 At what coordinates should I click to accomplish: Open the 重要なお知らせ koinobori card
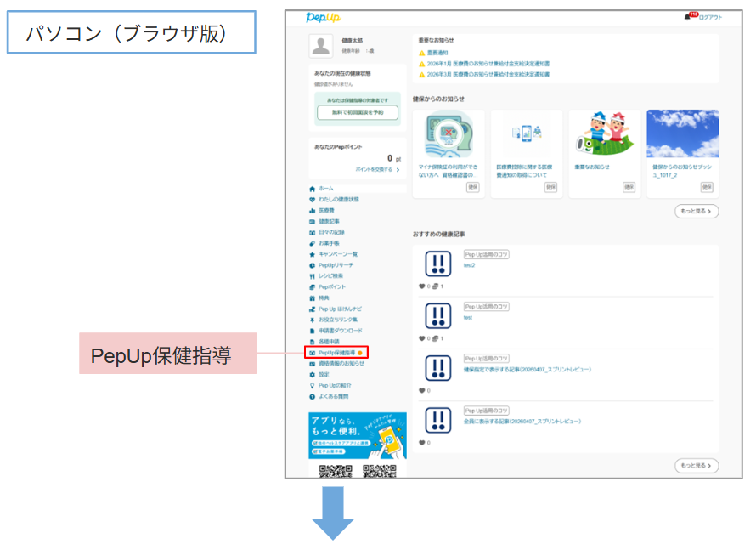[x=605, y=154]
